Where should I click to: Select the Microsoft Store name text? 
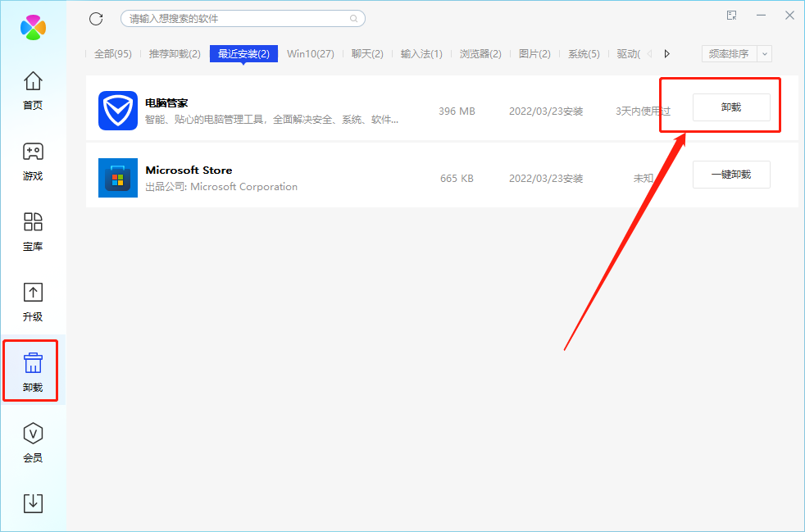[x=189, y=170]
